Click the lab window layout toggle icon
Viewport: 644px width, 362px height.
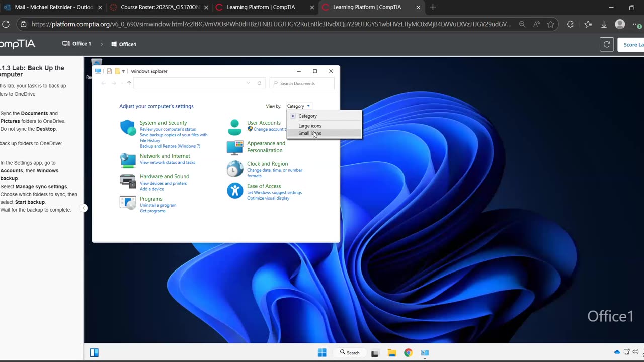pos(94,352)
